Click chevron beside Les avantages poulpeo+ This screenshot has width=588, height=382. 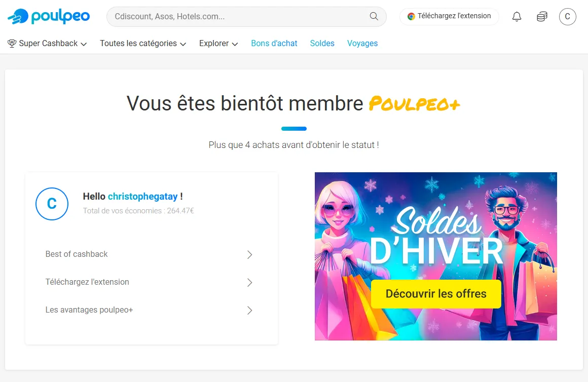pyautogui.click(x=250, y=311)
